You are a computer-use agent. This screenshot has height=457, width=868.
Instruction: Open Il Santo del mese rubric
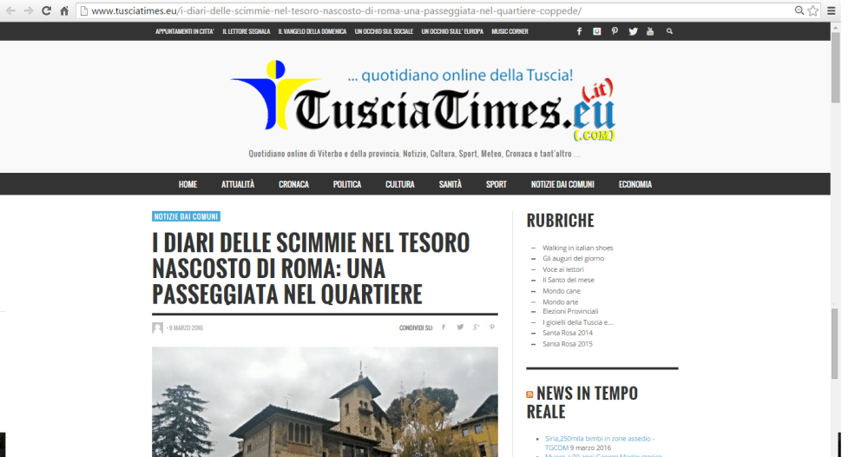(x=568, y=280)
